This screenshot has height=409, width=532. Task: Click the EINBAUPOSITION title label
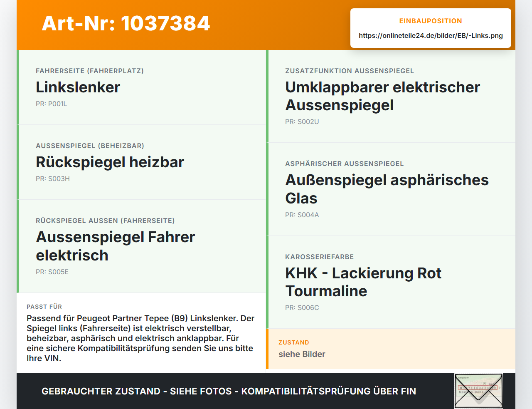tap(431, 21)
